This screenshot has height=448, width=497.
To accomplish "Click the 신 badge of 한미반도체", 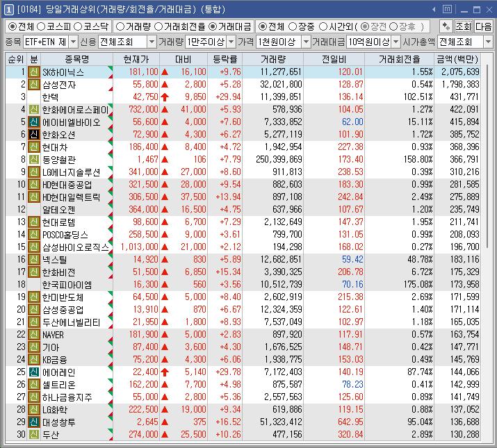I will click(34, 297).
